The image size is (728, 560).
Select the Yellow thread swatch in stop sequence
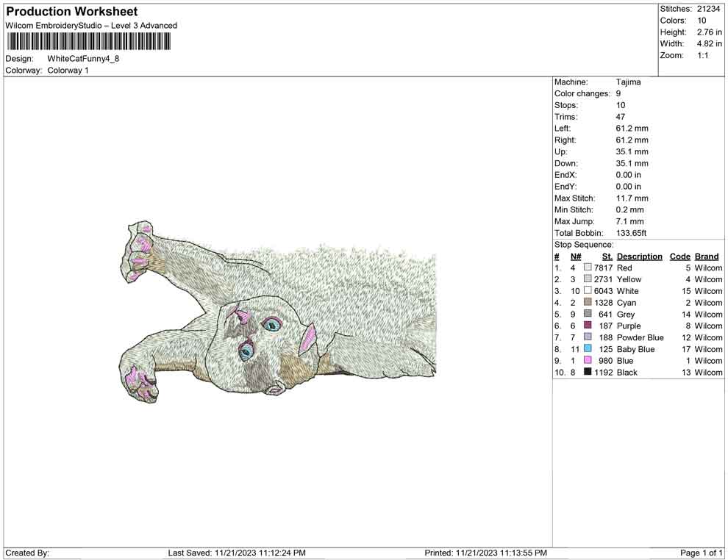588,279
